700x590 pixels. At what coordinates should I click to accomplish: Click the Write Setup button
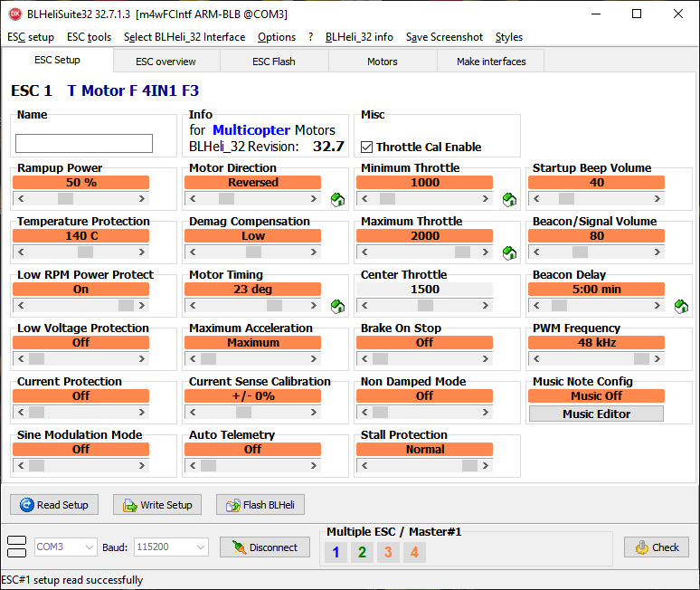157,505
